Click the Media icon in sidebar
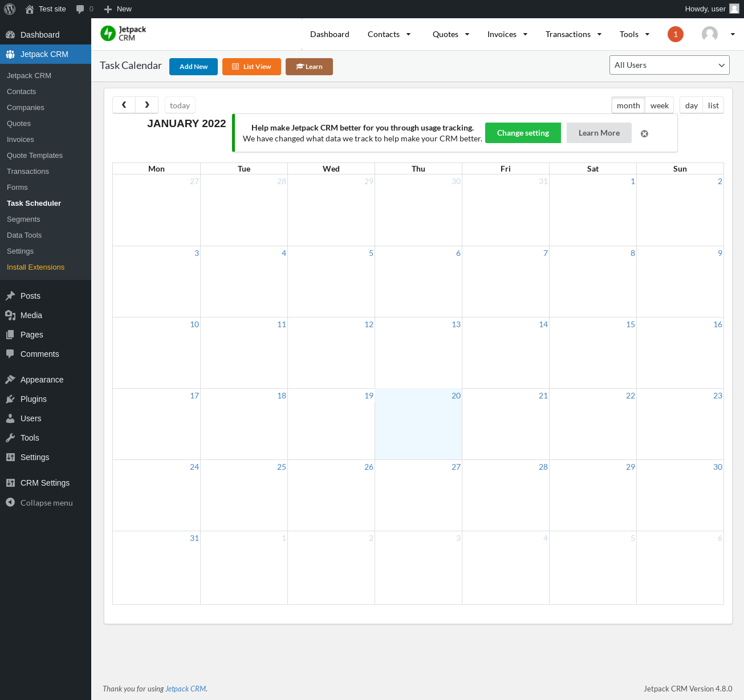Image resolution: width=744 pixels, height=700 pixels. point(10,315)
